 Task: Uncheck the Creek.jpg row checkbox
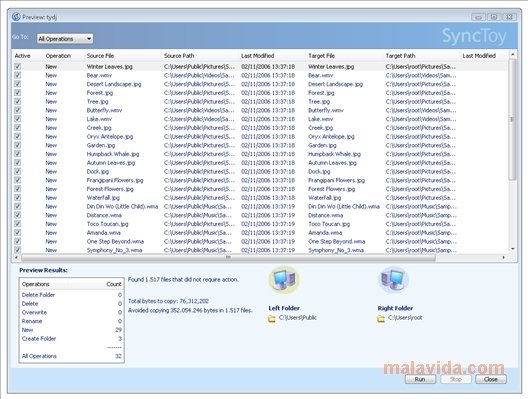(18, 128)
